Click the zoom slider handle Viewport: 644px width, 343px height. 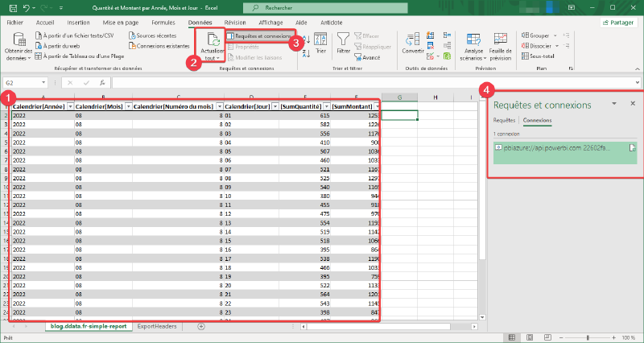(588, 337)
